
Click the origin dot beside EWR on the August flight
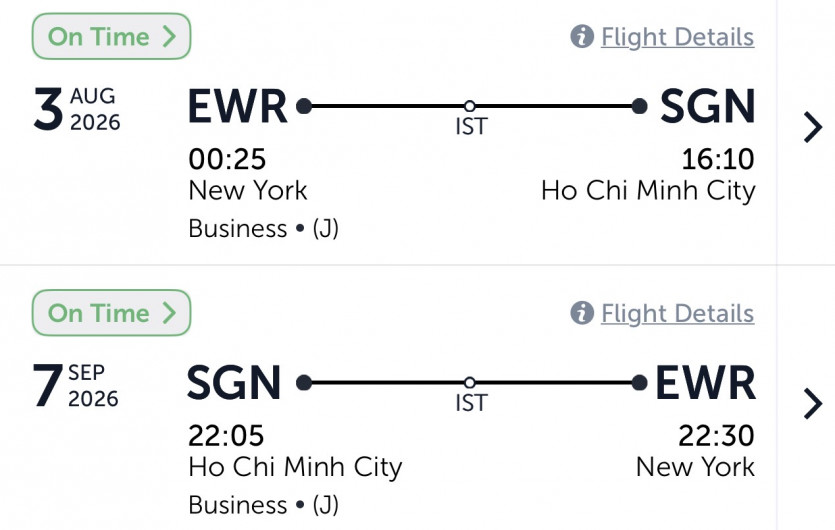click(x=304, y=106)
